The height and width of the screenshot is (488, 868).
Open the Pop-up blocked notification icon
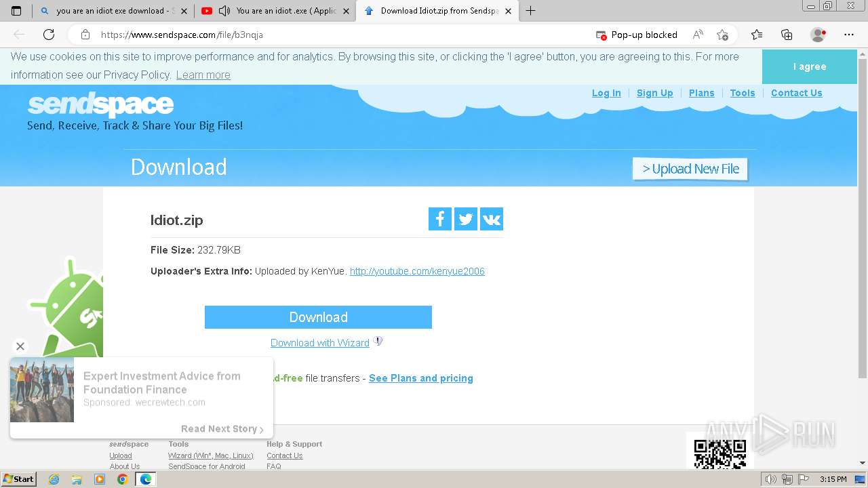(x=601, y=35)
